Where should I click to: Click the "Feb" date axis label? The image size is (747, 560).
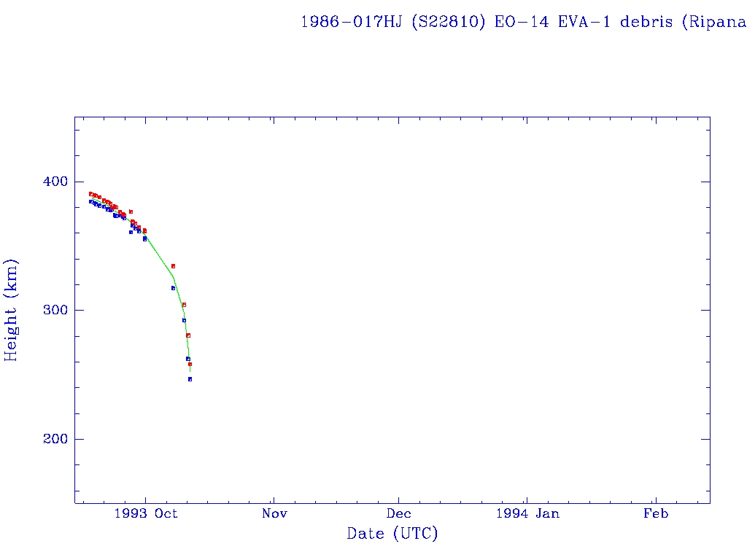[655, 513]
